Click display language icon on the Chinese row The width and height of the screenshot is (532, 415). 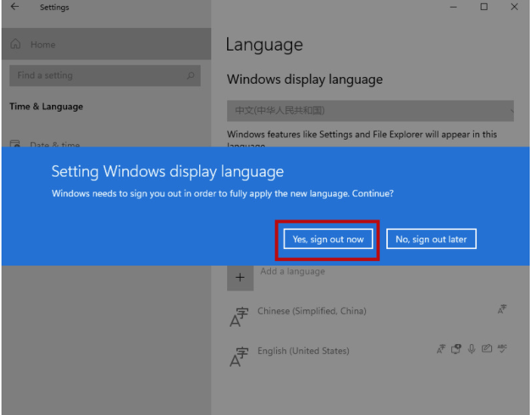coord(502,309)
